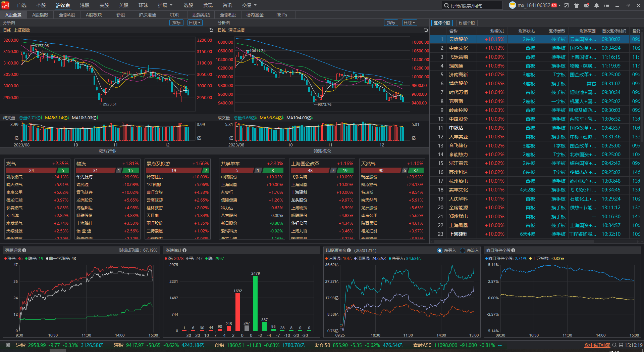Select the 净流入 radio button

click(x=463, y=251)
